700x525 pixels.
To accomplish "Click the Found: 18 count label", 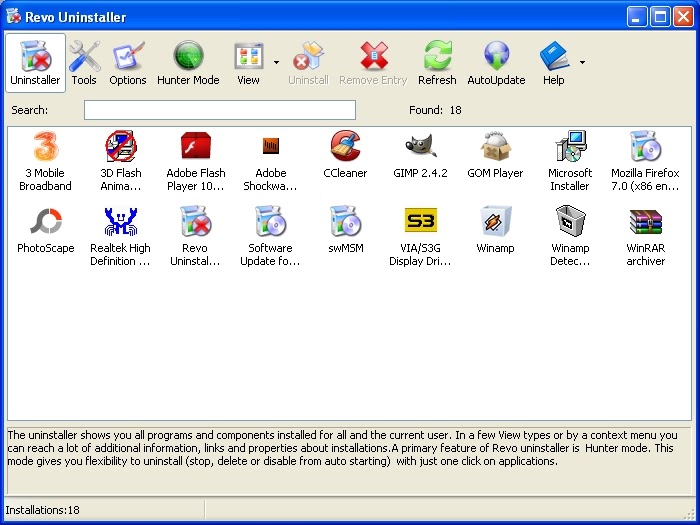I will coord(435,110).
